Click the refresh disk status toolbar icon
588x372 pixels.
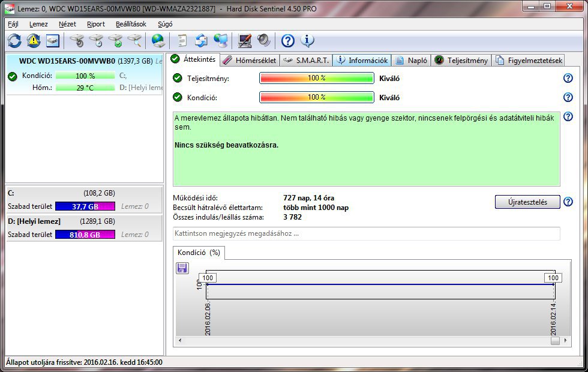(14, 41)
